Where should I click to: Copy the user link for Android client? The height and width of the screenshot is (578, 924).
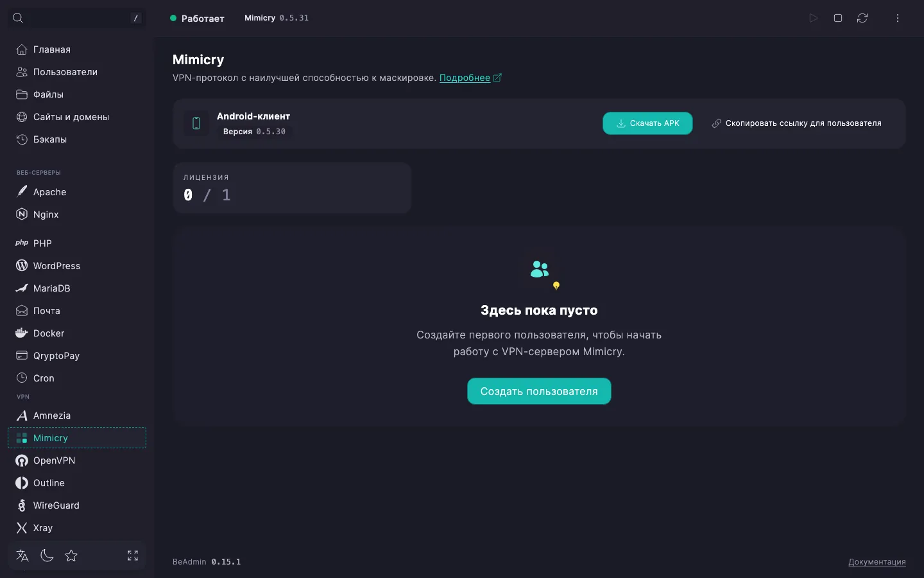(796, 123)
